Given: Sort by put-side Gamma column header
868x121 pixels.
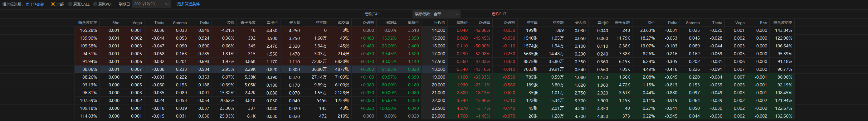Looking at the screenshot, I should (693, 22).
